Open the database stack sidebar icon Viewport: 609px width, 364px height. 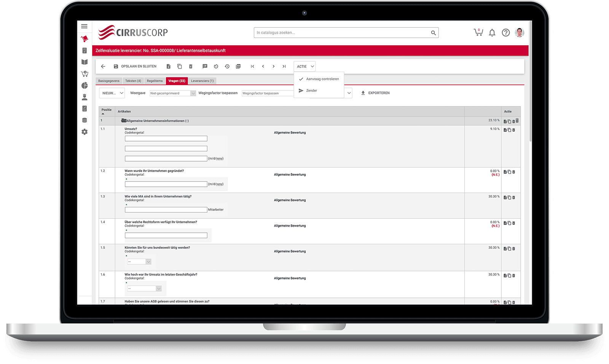click(84, 120)
